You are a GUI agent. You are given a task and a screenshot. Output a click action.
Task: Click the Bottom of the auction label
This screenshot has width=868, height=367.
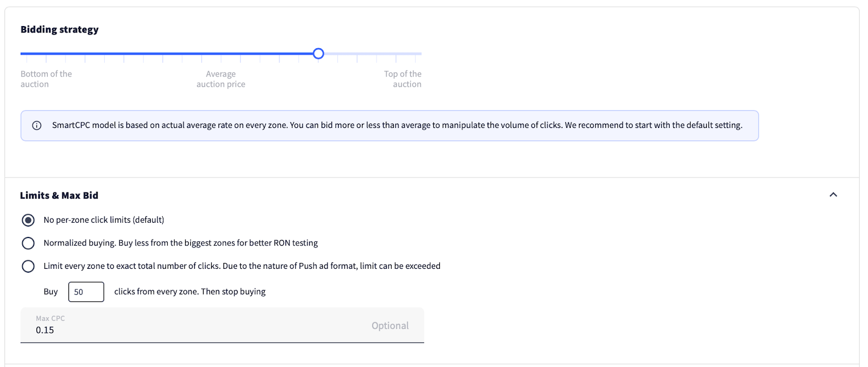point(46,79)
